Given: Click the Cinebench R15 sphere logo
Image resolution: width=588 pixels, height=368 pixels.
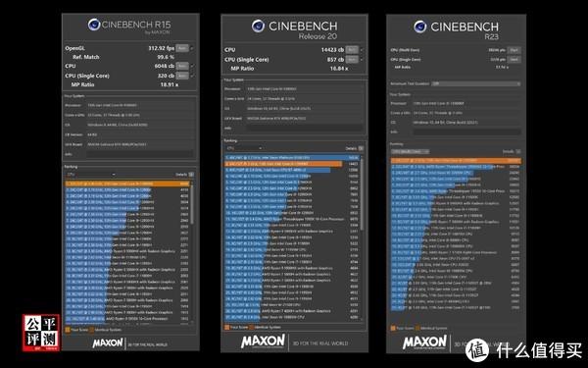Looking at the screenshot, I should 94,25.
